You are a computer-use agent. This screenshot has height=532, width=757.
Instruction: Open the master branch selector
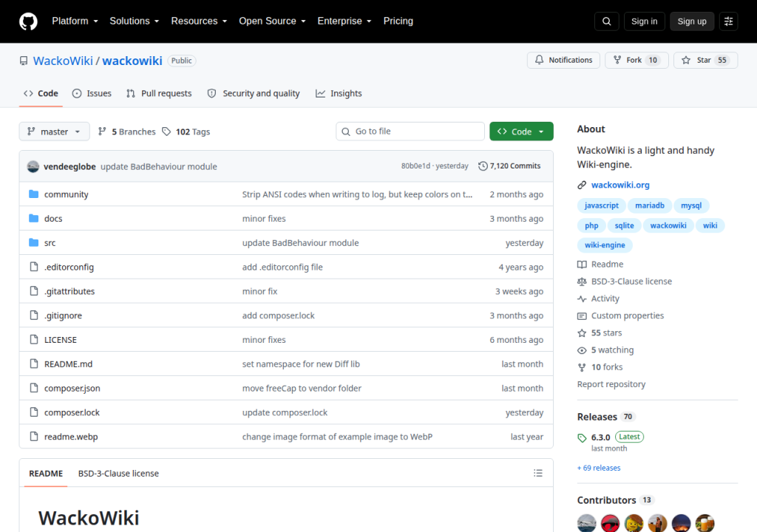(x=54, y=132)
